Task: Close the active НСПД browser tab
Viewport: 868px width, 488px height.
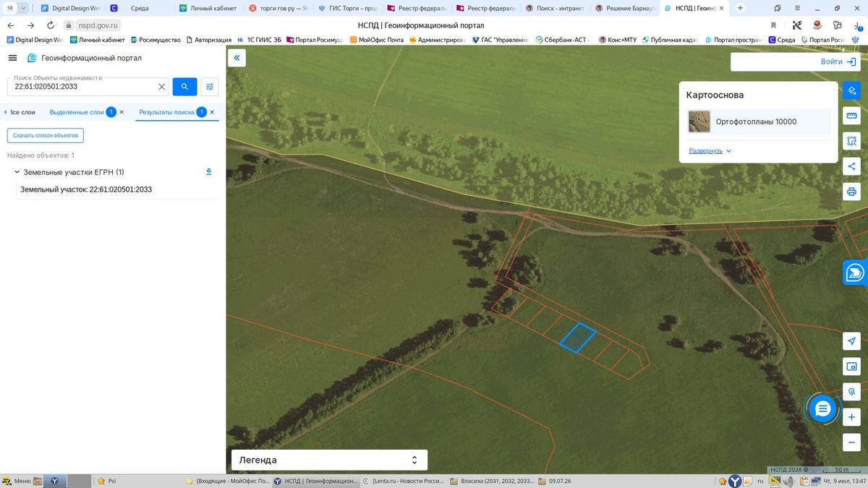Action: (x=720, y=9)
